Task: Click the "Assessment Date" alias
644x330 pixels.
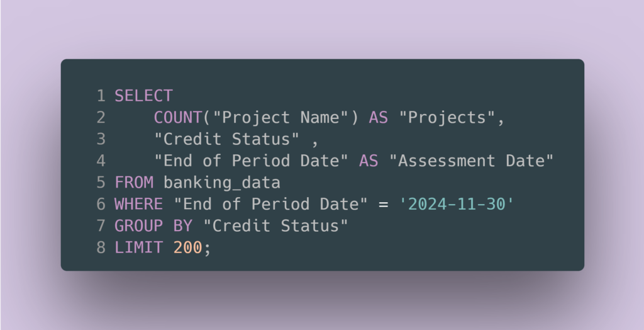Action: point(472,161)
